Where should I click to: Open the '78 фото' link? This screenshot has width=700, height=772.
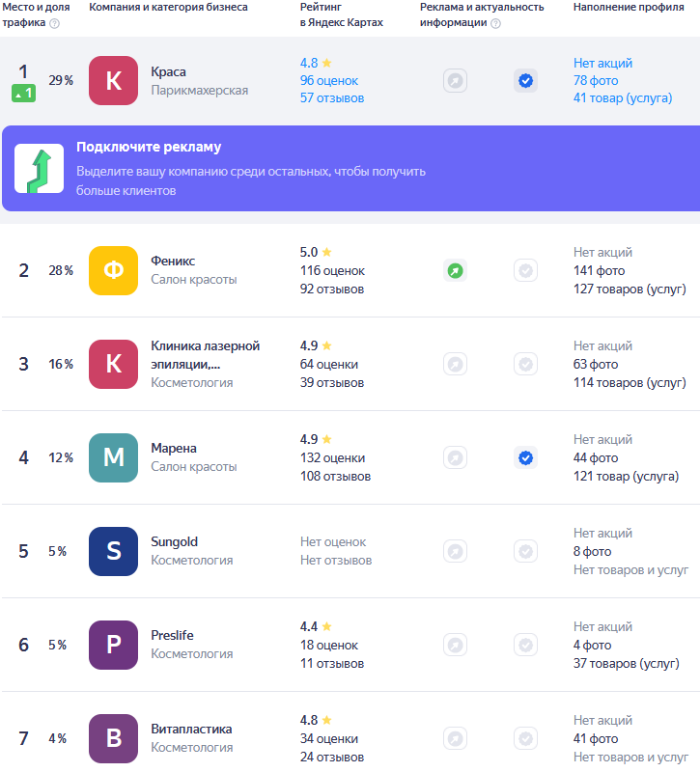(596, 80)
